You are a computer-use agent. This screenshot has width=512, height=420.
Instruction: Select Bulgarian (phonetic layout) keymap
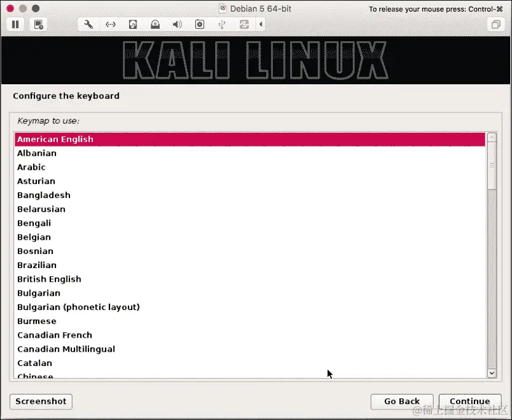250,307
